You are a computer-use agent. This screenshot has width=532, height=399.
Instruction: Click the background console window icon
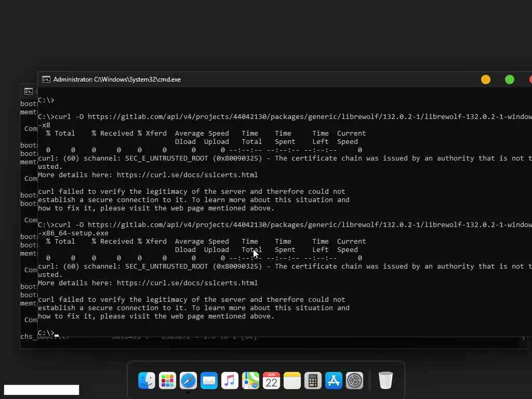[29, 91]
